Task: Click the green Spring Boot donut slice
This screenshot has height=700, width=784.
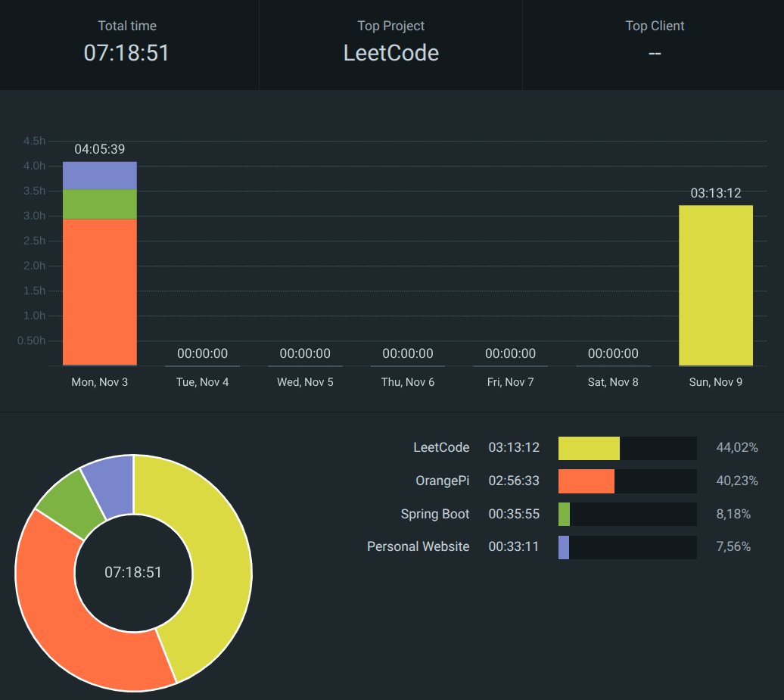Action: (70, 502)
